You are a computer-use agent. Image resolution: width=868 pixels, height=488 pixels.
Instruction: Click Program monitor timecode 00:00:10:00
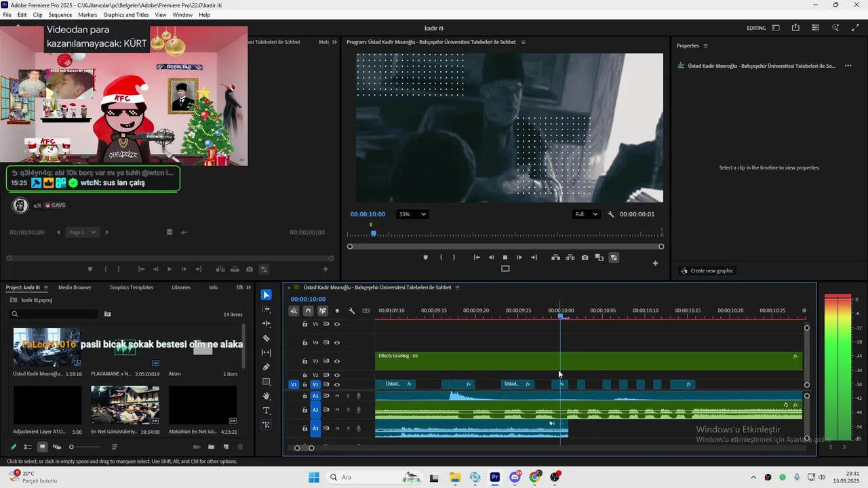(368, 214)
